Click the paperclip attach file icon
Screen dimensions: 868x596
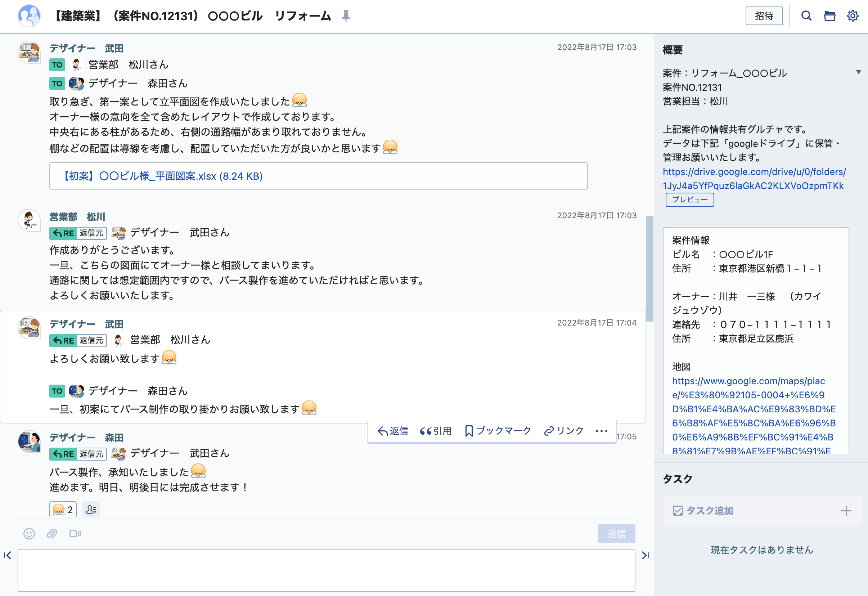pos(52,534)
